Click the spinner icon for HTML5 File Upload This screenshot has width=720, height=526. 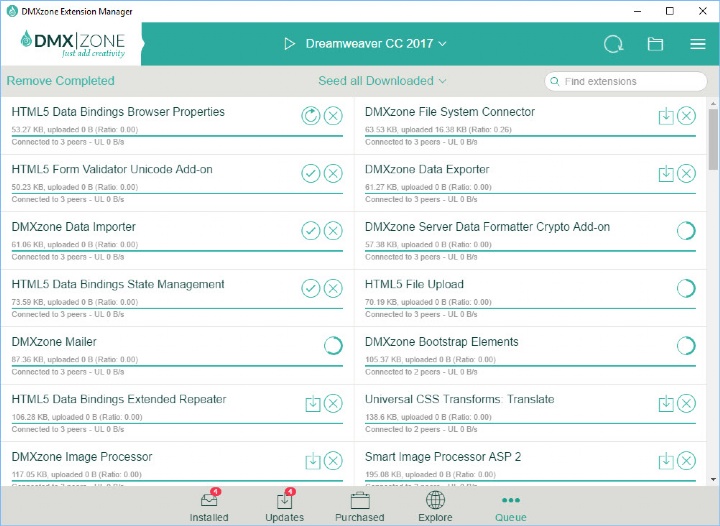tap(686, 288)
